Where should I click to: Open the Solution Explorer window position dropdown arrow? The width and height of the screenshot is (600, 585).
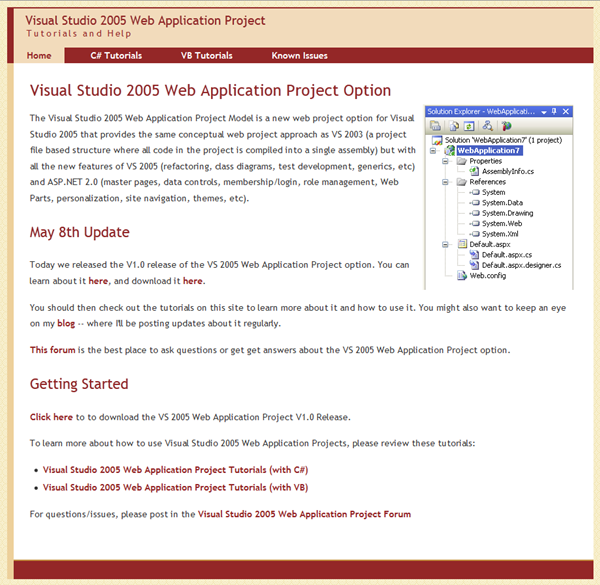pyautogui.click(x=544, y=112)
